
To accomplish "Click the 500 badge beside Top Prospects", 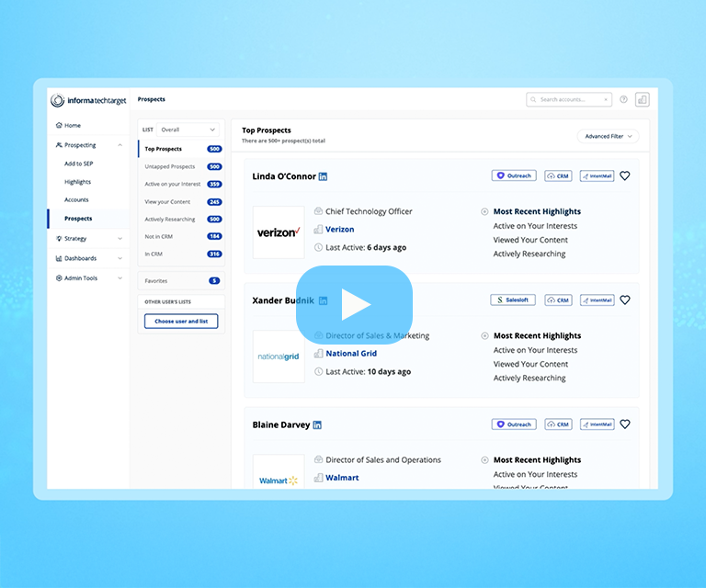I will pos(214,149).
